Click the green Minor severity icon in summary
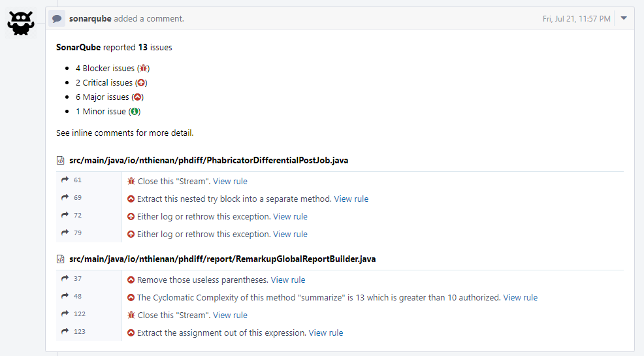 point(135,111)
